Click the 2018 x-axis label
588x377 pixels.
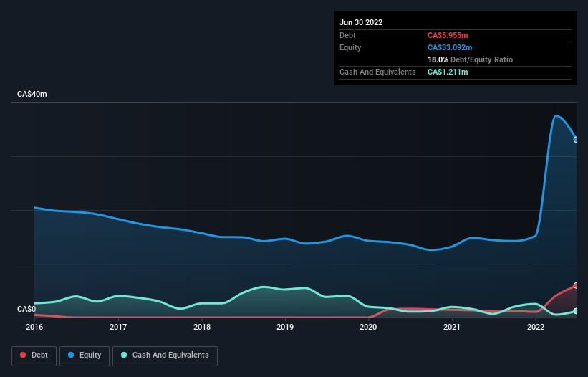tap(202, 327)
